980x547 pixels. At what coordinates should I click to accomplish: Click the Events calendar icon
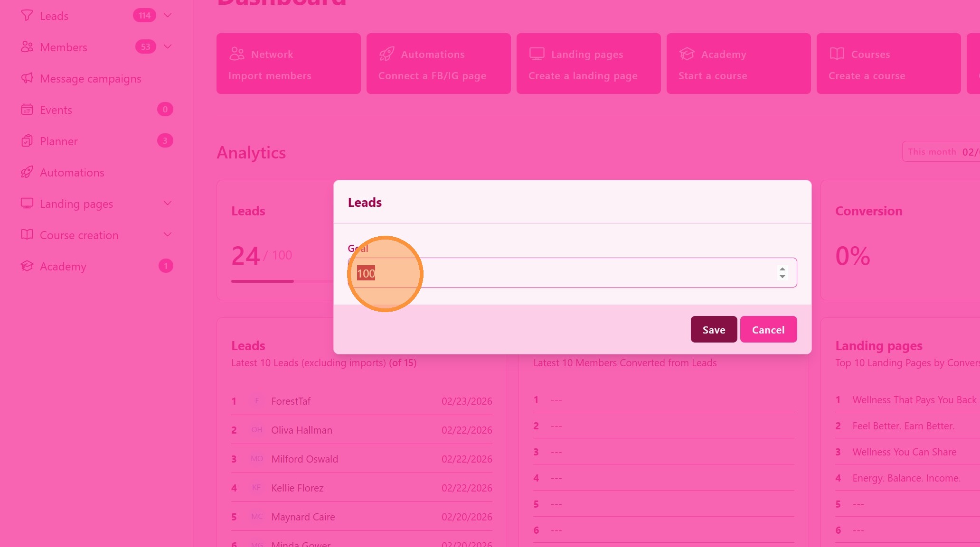click(x=27, y=110)
